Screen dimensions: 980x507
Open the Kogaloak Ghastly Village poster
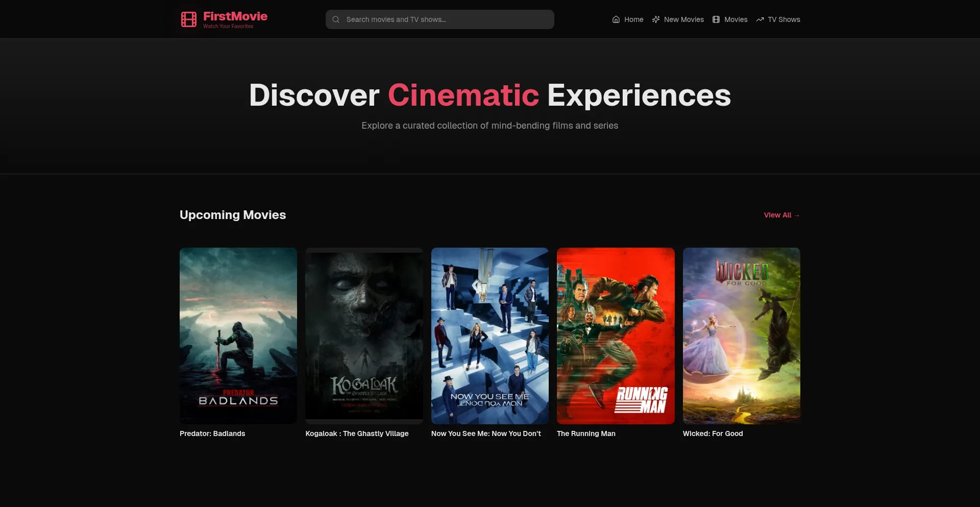click(364, 335)
